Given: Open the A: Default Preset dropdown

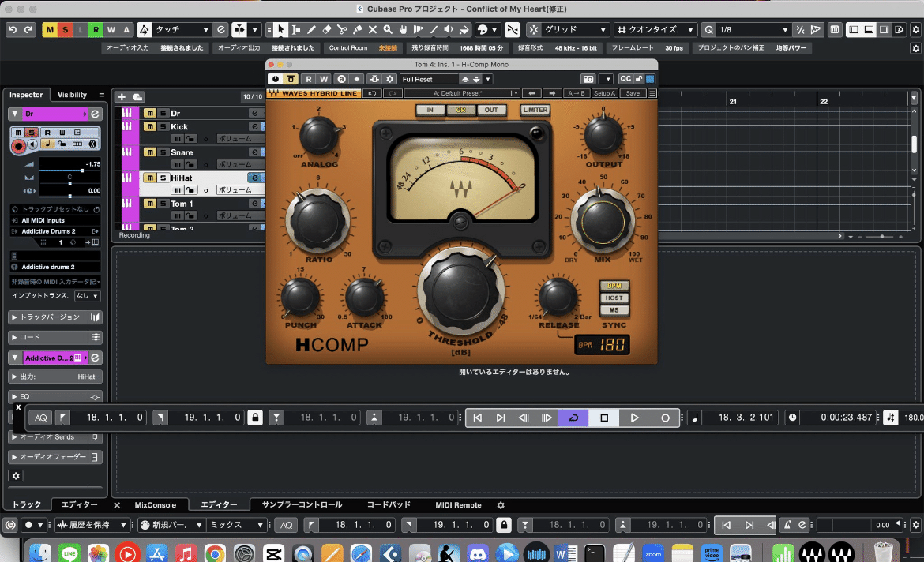Looking at the screenshot, I should click(x=462, y=93).
